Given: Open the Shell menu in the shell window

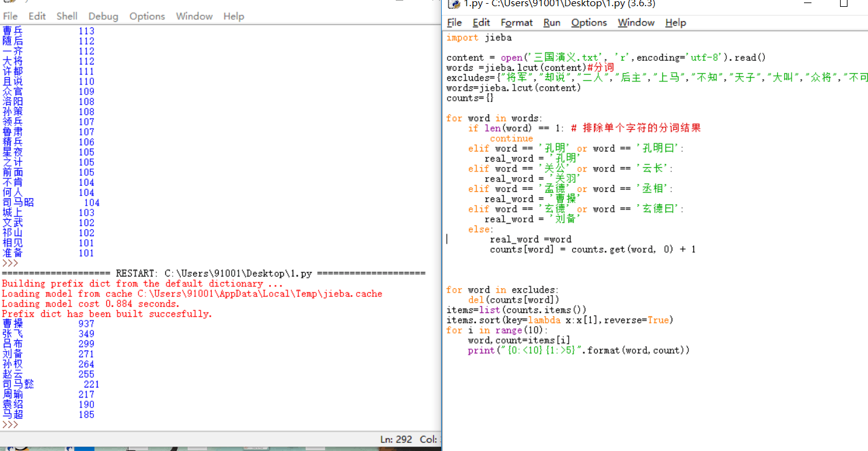Looking at the screenshot, I should click(x=67, y=16).
